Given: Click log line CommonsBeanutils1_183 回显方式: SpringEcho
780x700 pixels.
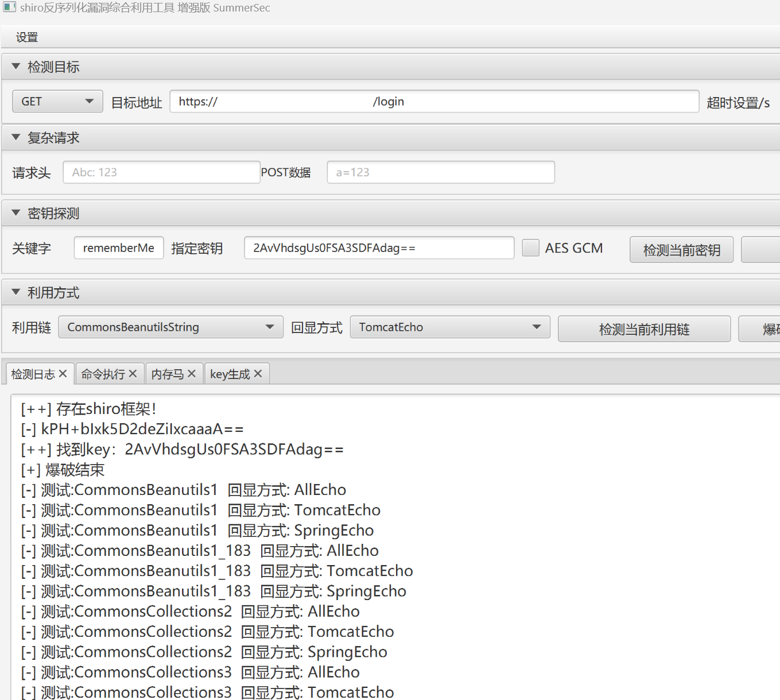Looking at the screenshot, I should click(x=213, y=591).
